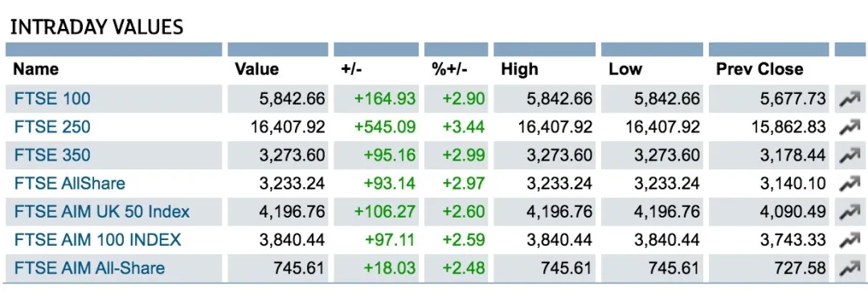The width and height of the screenshot is (868, 293).
Task: Click the Value column header
Action: [257, 69]
